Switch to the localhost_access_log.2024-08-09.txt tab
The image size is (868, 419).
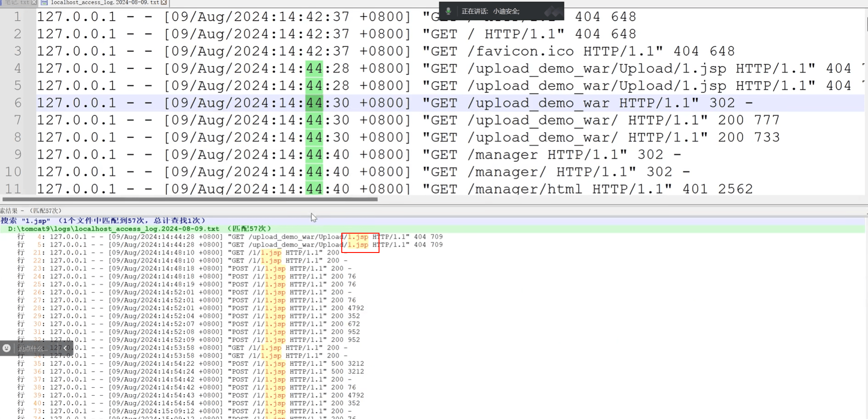tap(105, 3)
